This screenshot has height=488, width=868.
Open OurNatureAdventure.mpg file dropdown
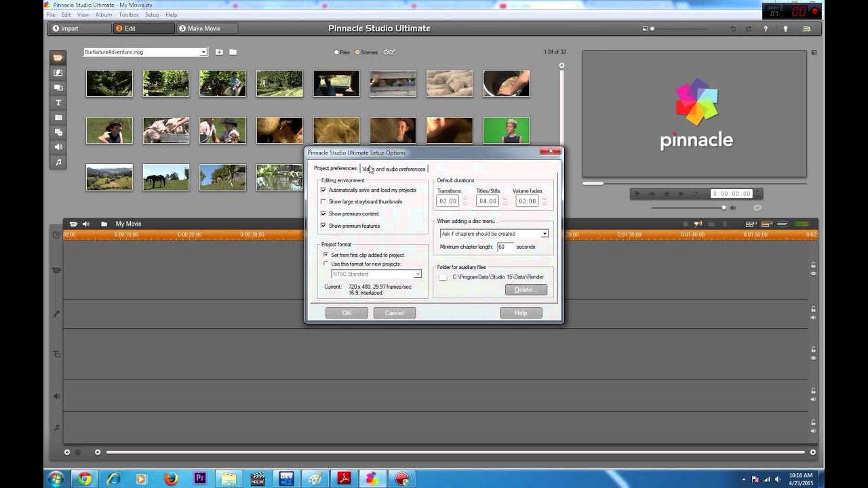203,52
